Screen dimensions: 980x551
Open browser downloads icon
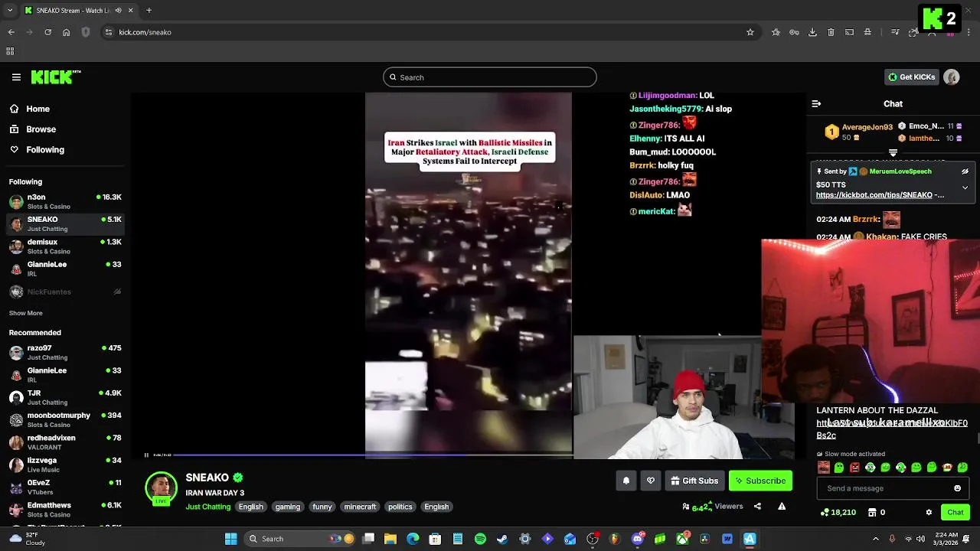[x=812, y=32]
